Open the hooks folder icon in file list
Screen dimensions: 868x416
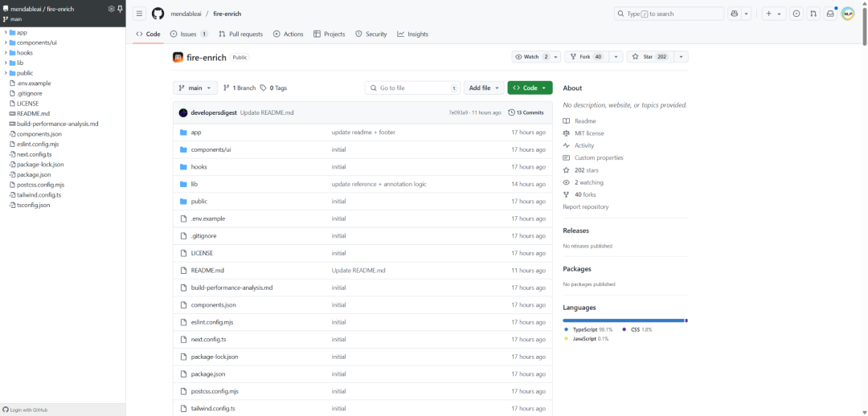click(x=184, y=167)
